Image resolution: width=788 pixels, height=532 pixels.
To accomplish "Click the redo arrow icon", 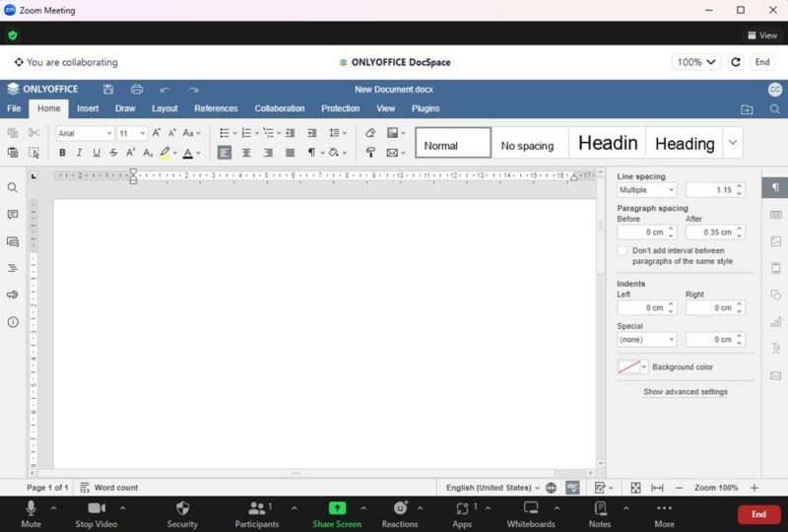I will pyautogui.click(x=193, y=90).
